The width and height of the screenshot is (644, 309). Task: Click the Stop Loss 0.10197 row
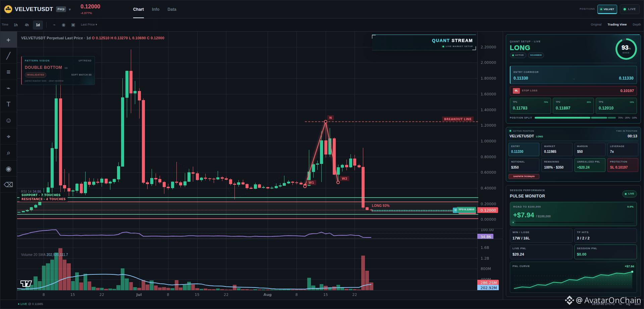click(x=573, y=91)
